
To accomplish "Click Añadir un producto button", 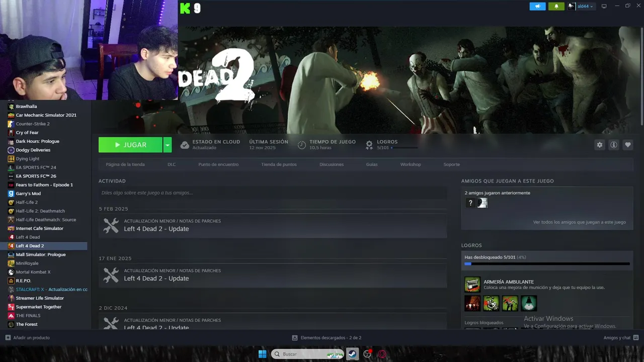I will click(28, 337).
